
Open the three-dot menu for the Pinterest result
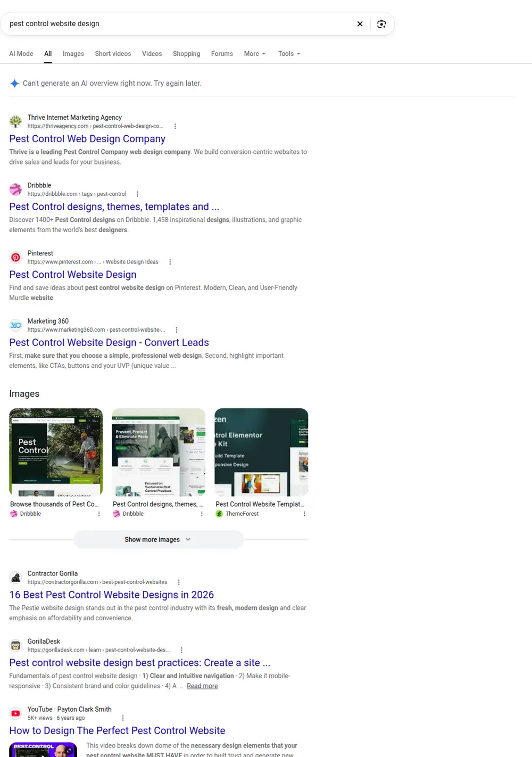(170, 262)
